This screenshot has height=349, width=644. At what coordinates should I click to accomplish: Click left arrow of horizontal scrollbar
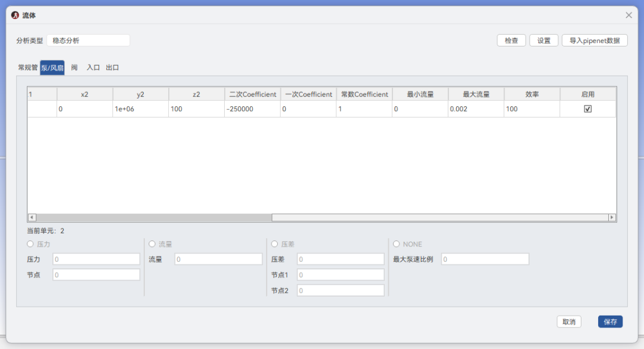tap(32, 218)
